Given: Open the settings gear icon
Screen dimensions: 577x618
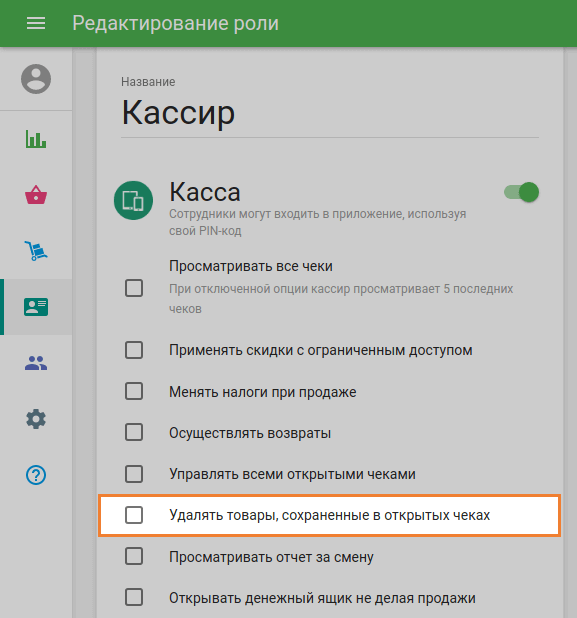Looking at the screenshot, I should (36, 419).
